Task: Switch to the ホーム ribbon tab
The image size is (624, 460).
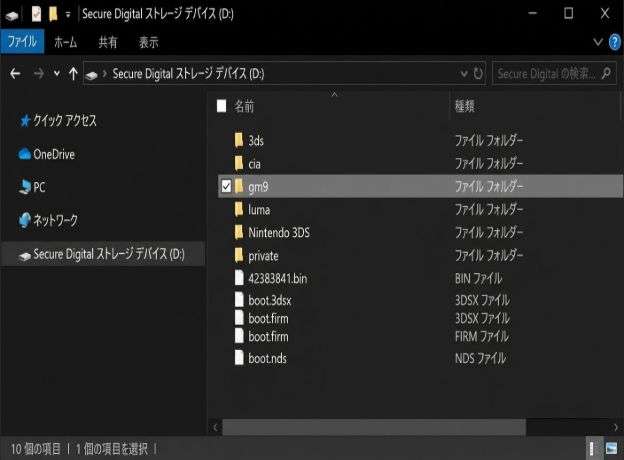Action: [66, 42]
